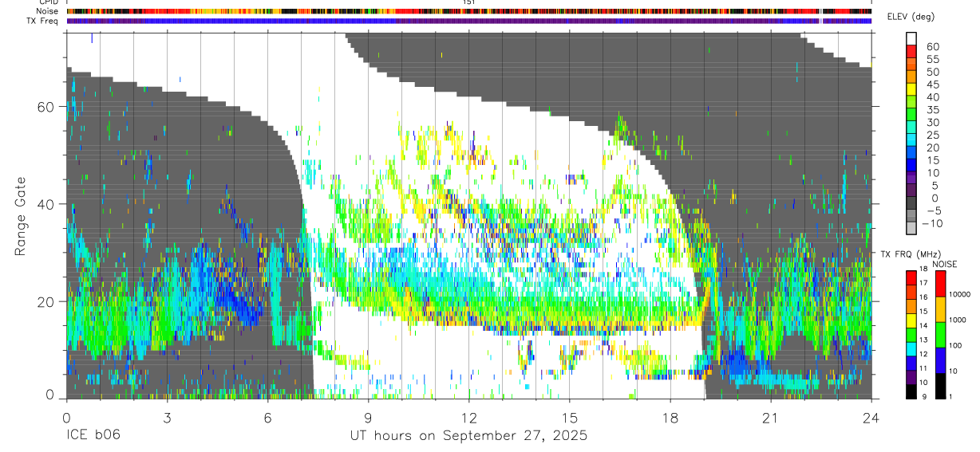Viewport: 980px width, 452px height.
Task: Click the x-axis tick label '9'
Action: pos(368,418)
